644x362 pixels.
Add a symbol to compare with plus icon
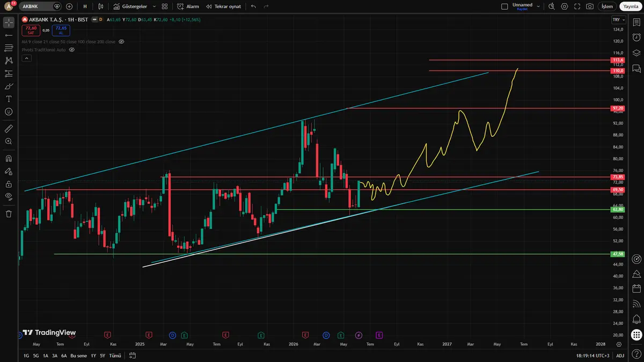click(x=69, y=6)
